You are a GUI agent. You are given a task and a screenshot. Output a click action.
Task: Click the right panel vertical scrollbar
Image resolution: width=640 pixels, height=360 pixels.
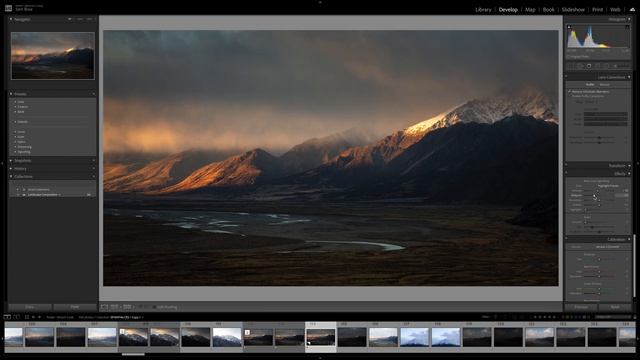coord(634,265)
